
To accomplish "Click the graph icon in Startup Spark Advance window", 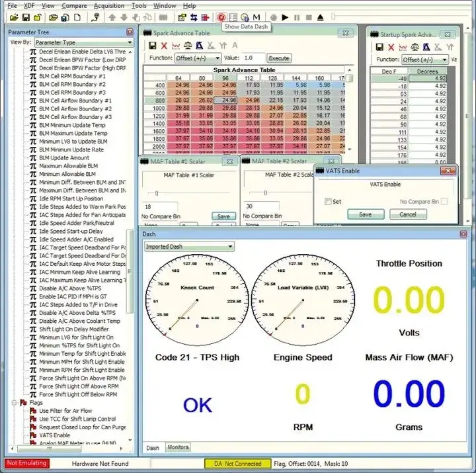I will click(x=402, y=47).
